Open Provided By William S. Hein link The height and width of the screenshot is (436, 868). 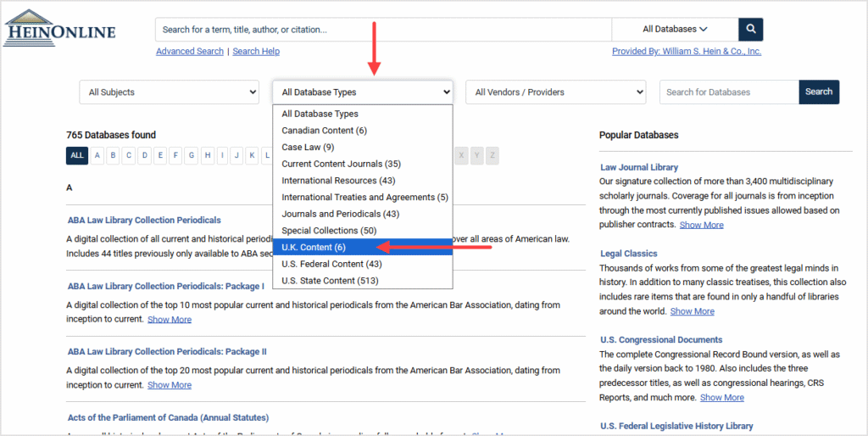coord(687,52)
